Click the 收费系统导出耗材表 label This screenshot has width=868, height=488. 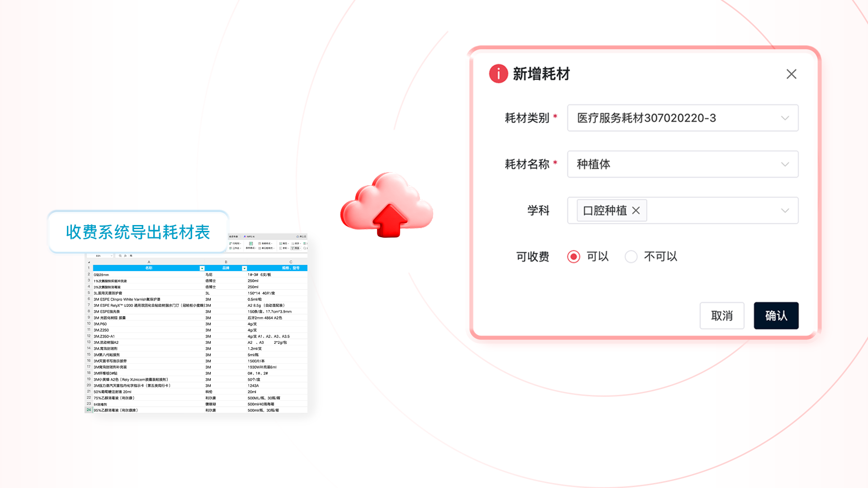138,232
